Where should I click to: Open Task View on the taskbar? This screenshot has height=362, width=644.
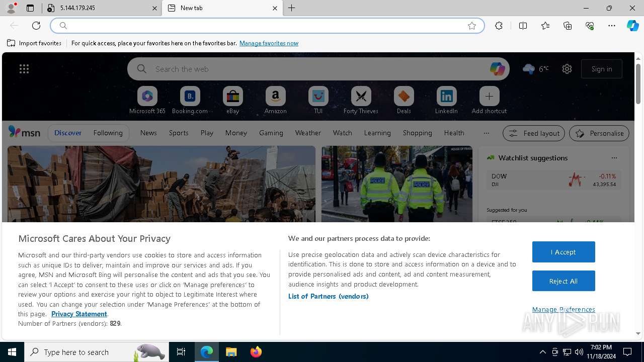[x=181, y=352]
